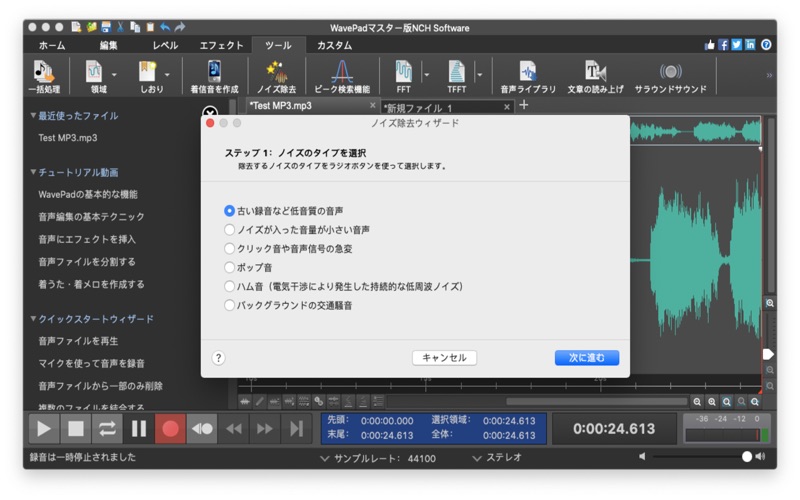This screenshot has height=500, width=800.
Task: Open the 領域 dropdown arrow
Action: pyautogui.click(x=114, y=74)
